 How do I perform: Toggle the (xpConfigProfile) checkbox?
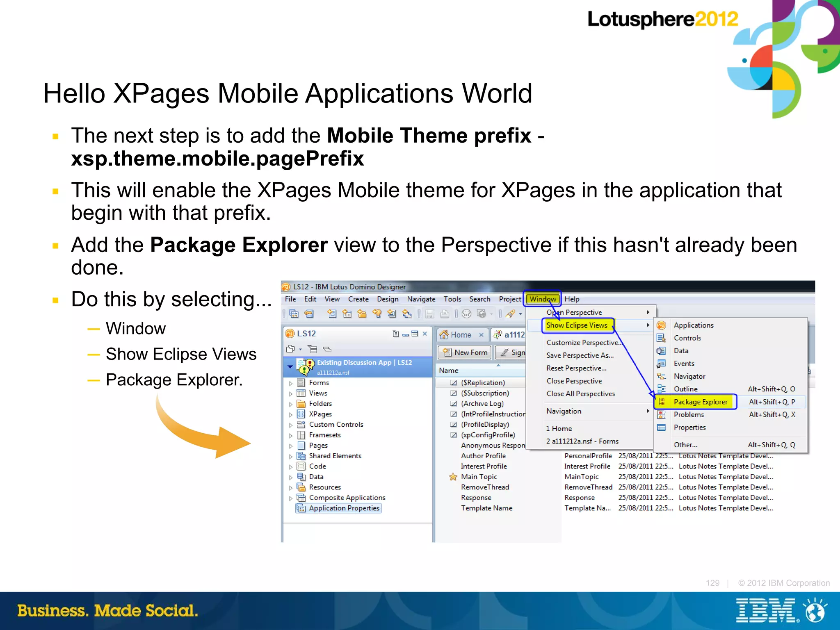click(x=454, y=435)
